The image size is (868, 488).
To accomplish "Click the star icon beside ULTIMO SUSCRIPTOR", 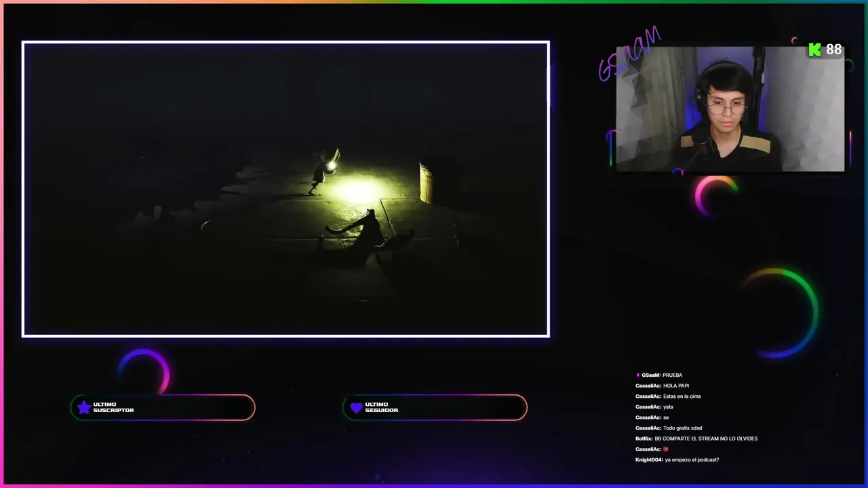I will pos(83,407).
